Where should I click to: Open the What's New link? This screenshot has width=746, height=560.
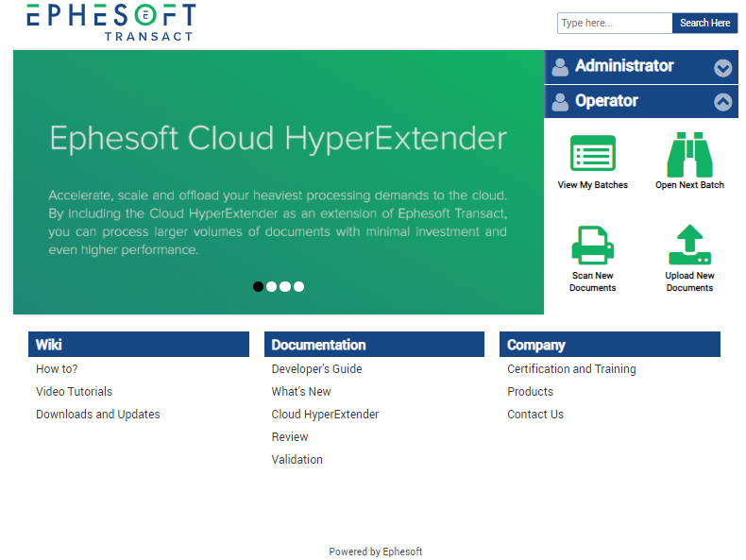click(x=300, y=392)
